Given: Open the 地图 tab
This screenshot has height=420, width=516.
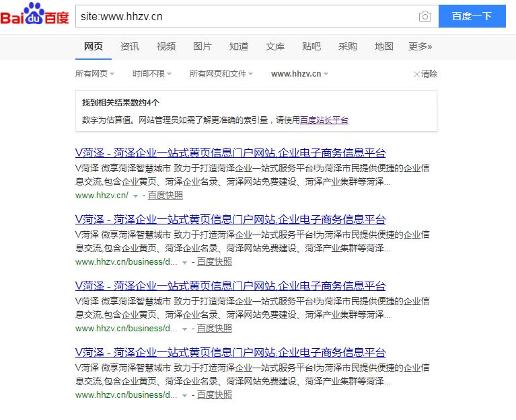Looking at the screenshot, I should 384,46.
